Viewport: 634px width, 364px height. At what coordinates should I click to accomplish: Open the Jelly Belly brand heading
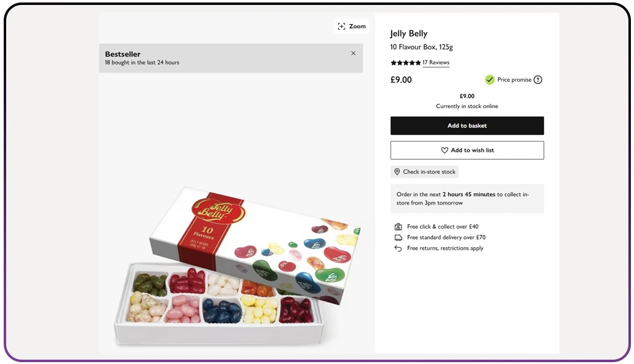click(x=408, y=33)
